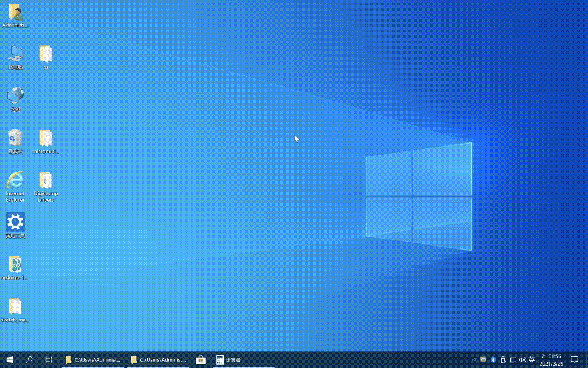
Task: Select the ss folder on the desktop
Action: coord(46,58)
